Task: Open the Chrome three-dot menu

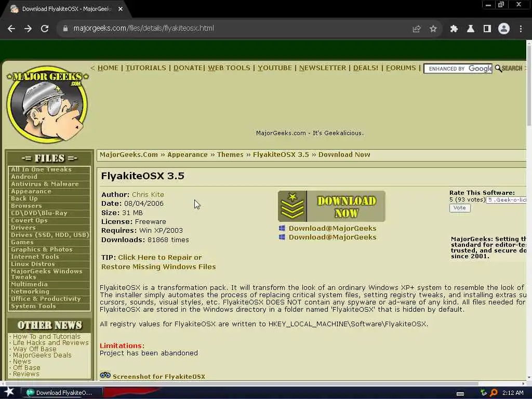Action: coord(521,29)
